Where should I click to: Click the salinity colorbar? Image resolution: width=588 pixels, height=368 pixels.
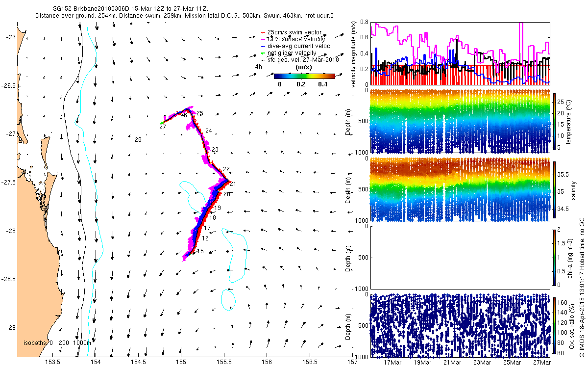coord(555,189)
